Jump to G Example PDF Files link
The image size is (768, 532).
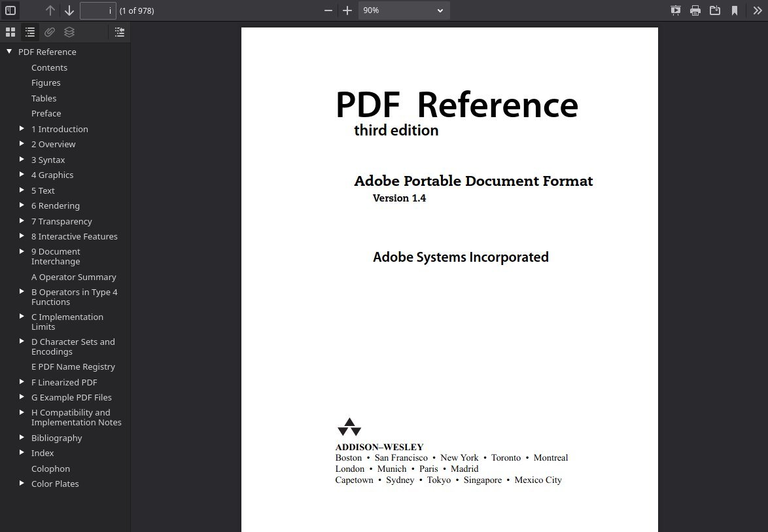(x=71, y=398)
